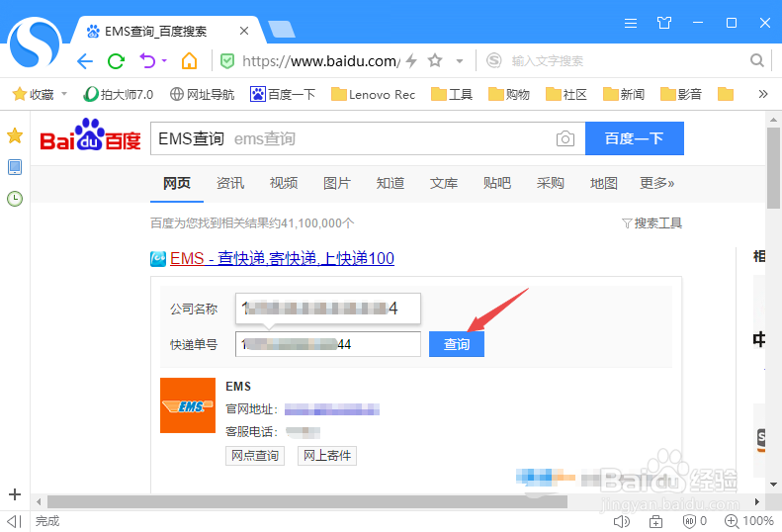782x532 pixels.
Task: Open 搜索工具 filter
Action: (x=652, y=223)
